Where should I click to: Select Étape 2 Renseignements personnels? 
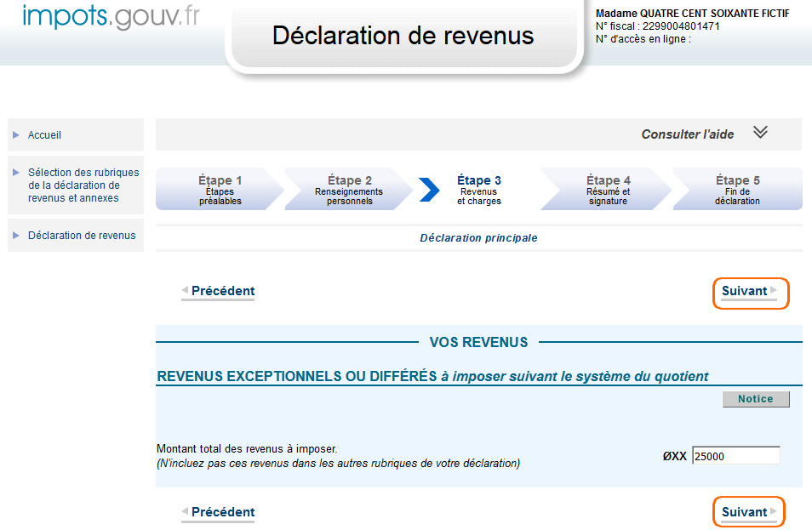point(349,190)
